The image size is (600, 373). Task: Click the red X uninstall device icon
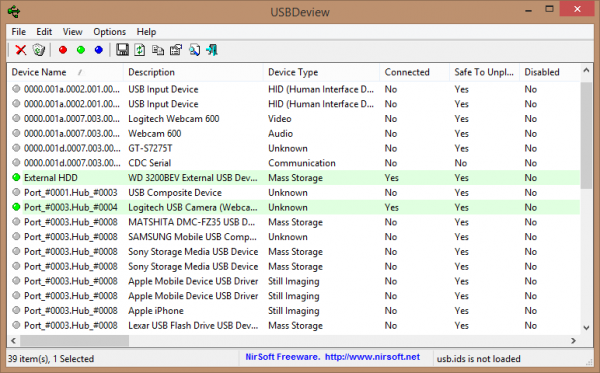coord(21,50)
